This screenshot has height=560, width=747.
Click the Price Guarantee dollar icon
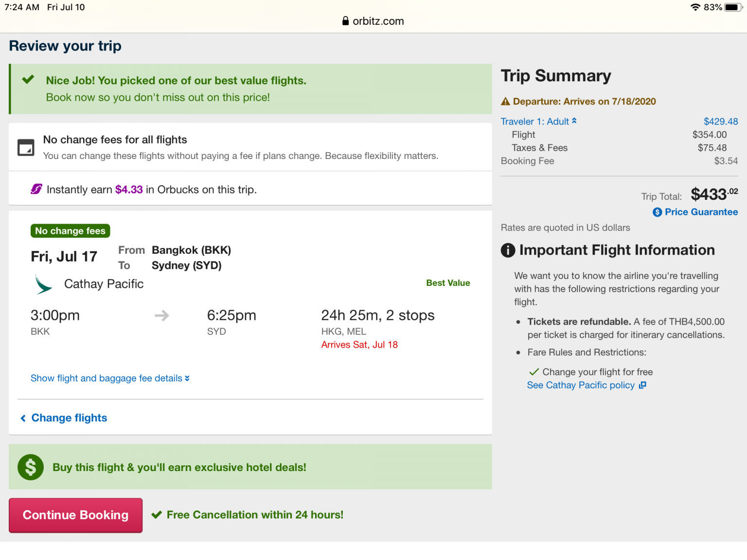coord(657,212)
